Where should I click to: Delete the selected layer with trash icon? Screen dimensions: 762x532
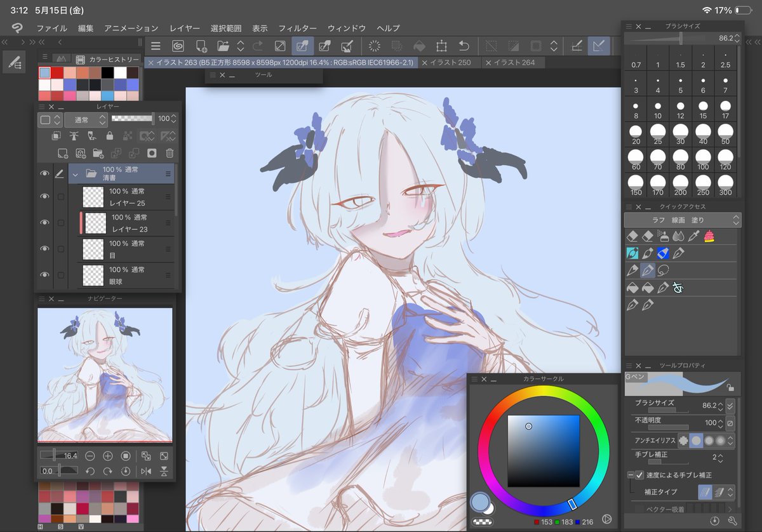click(170, 153)
